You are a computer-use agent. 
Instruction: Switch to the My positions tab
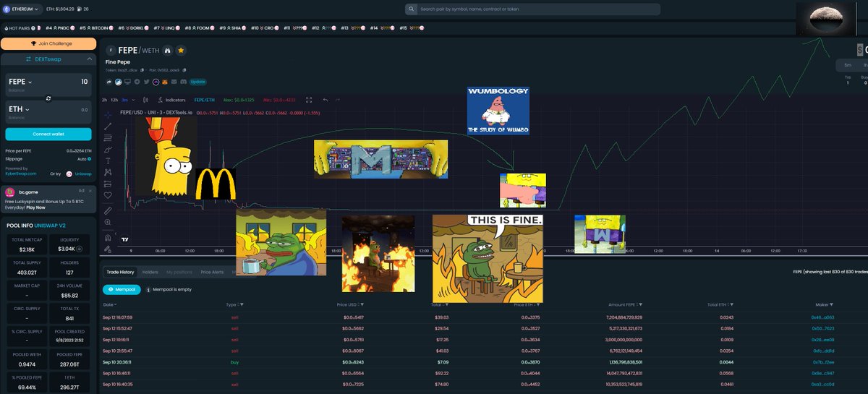[x=180, y=272]
